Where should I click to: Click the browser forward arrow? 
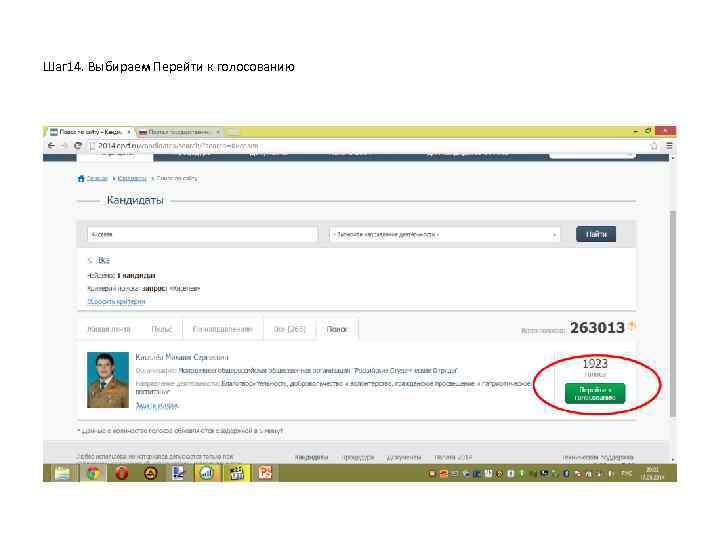[64, 146]
